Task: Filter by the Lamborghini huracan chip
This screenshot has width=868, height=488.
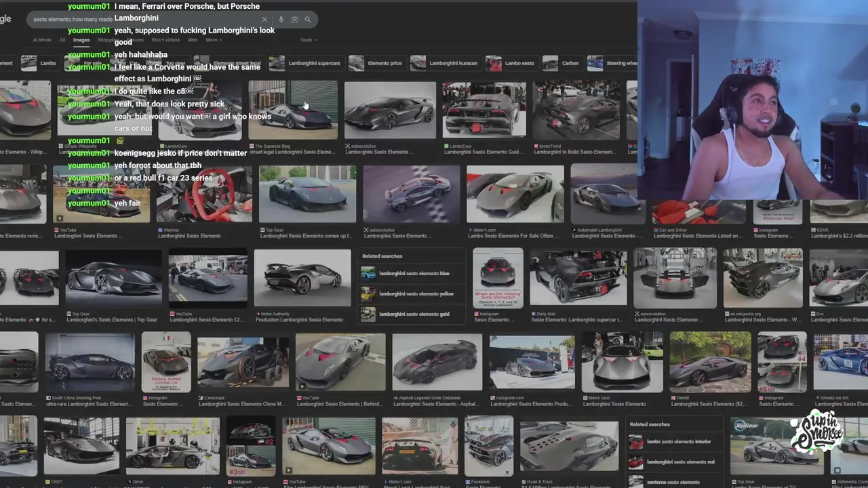Action: coord(445,63)
